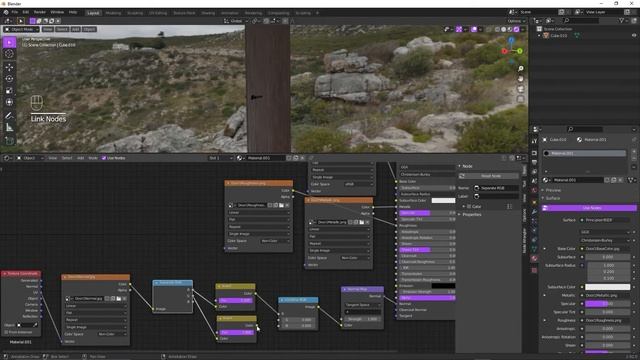640x360 pixels.
Task: Toggle the Use Nodes checkbox in node editor header
Action: pos(104,158)
